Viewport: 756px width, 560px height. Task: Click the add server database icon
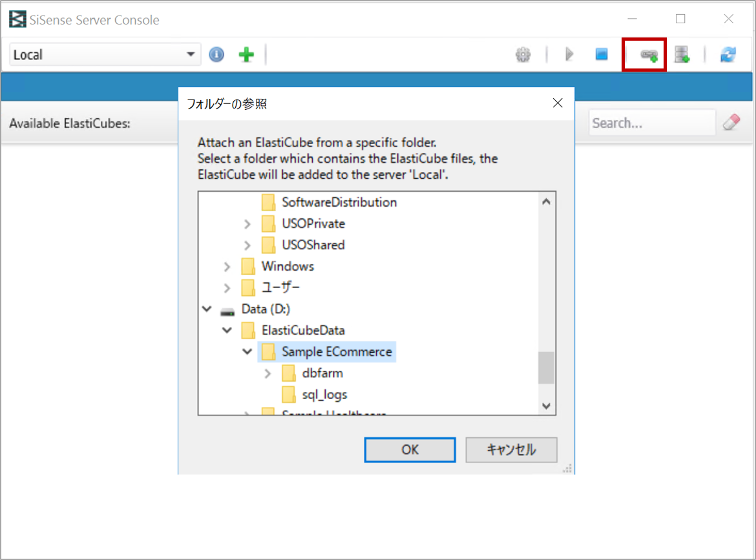click(682, 54)
